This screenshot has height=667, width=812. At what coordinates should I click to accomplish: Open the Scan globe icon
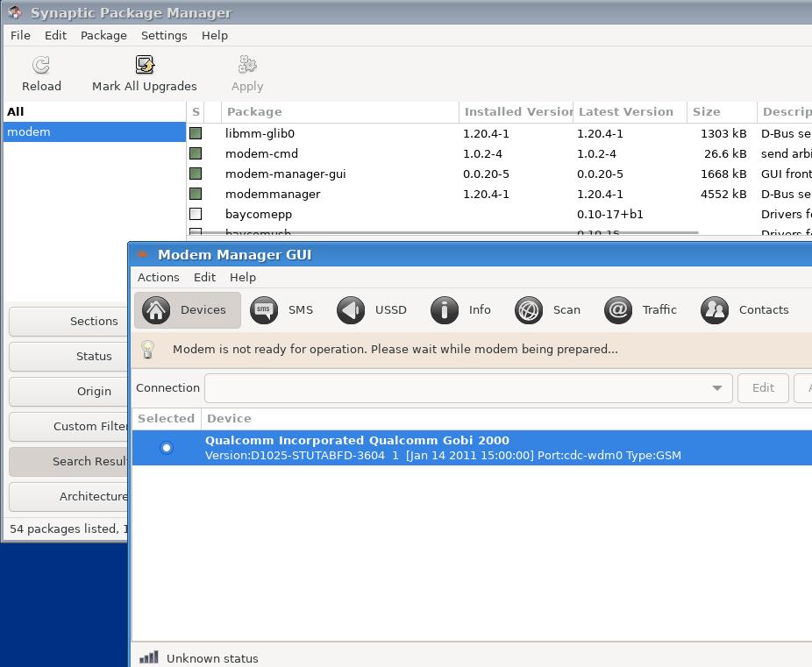(x=529, y=310)
